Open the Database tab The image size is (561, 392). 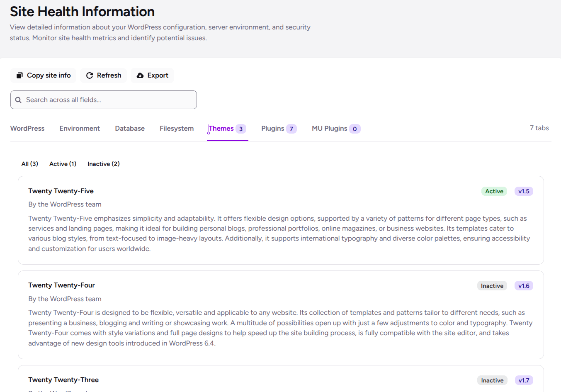point(130,129)
